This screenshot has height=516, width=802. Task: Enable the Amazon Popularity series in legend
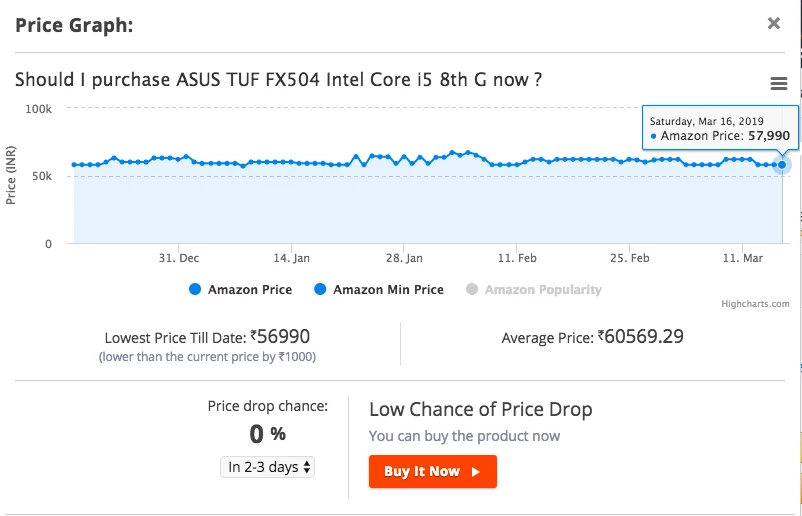[534, 290]
